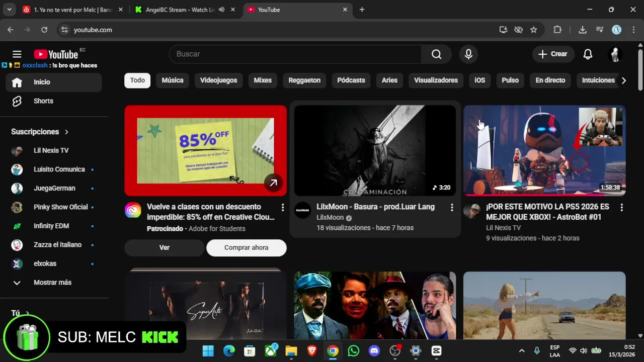644x362 pixels.
Task: Open the SuperArte video thumbnail
Action: [205, 305]
